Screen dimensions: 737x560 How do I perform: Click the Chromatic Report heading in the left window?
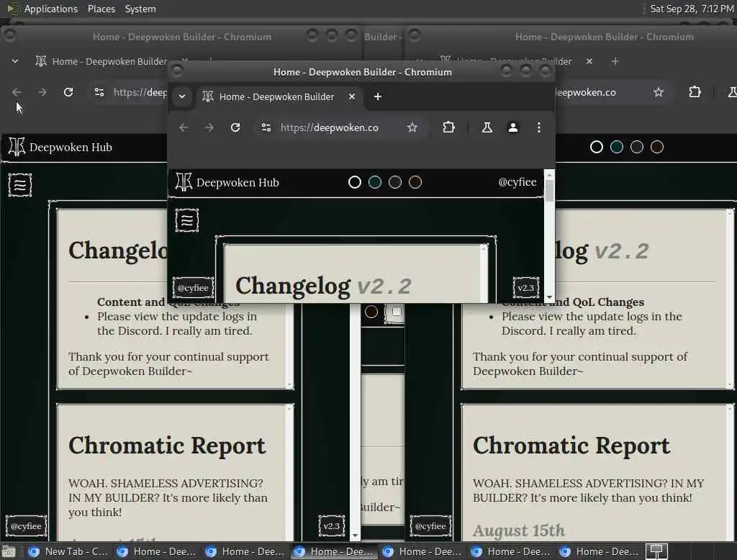click(167, 446)
